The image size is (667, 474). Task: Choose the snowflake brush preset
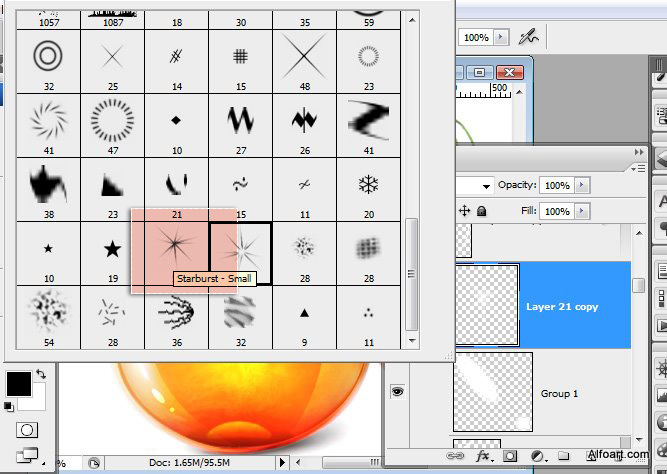click(369, 184)
